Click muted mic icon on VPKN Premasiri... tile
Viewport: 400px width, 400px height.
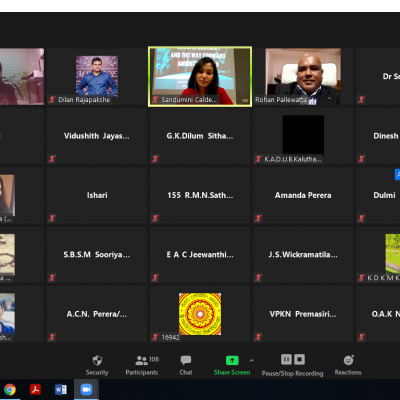258,337
